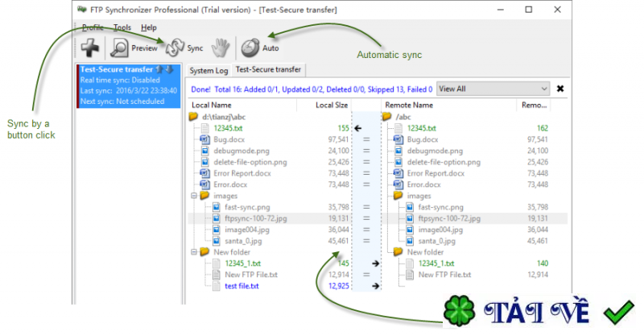Select local file debugmode.png
This screenshot has height=336, width=644.
coord(242,151)
